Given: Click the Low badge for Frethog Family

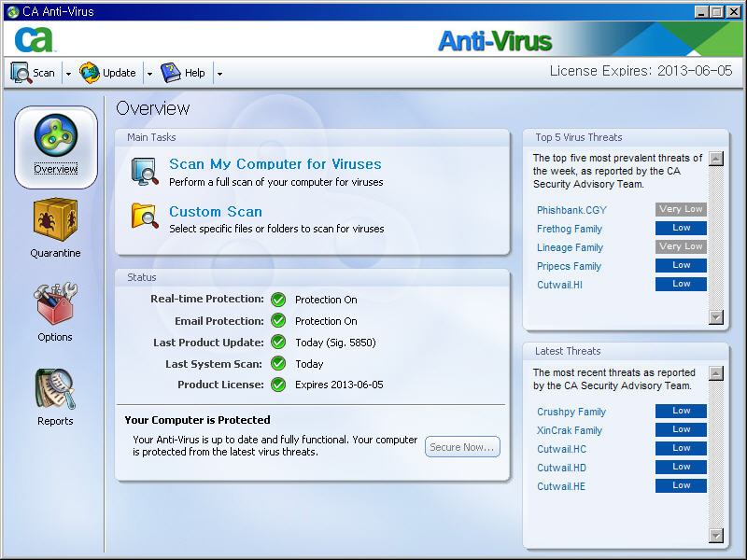Looking at the screenshot, I should coord(681,228).
